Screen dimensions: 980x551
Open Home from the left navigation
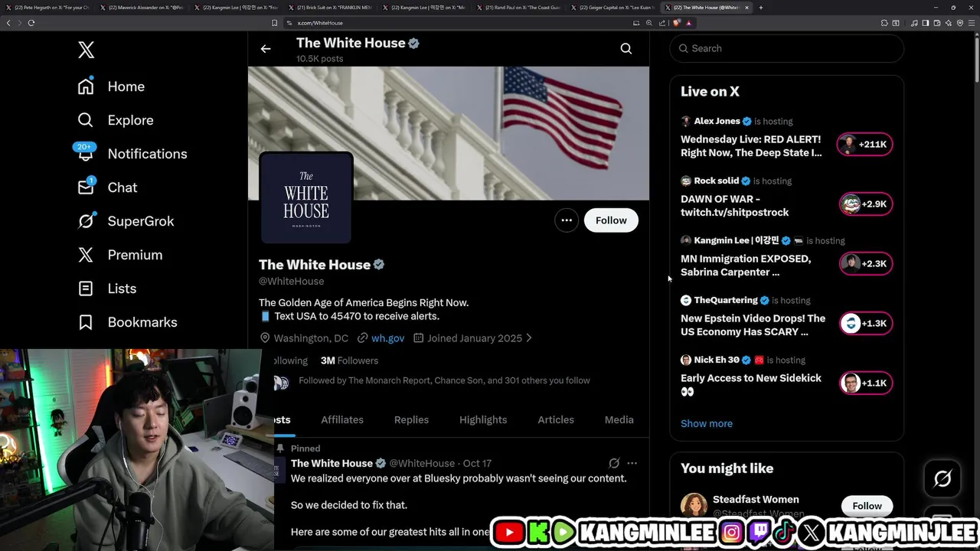tap(111, 86)
